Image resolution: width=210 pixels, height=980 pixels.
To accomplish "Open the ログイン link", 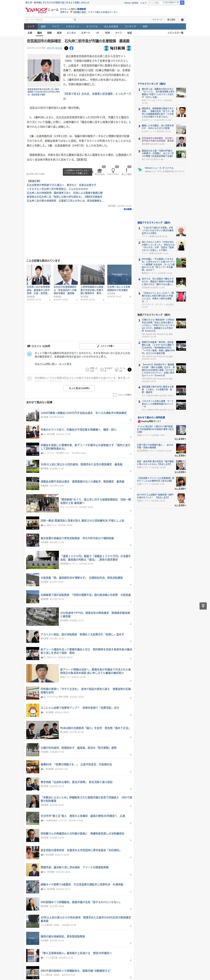I will (64, 12).
